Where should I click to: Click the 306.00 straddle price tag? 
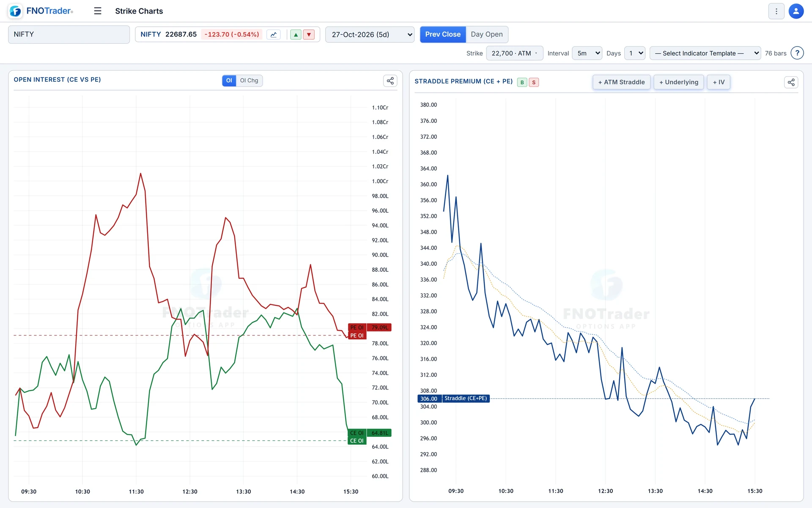tap(429, 398)
